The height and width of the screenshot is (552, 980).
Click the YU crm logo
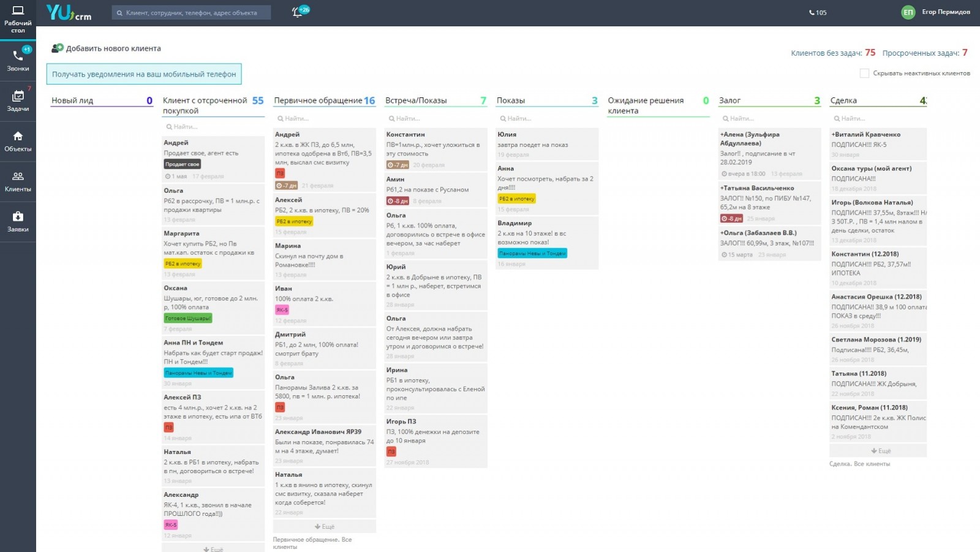point(69,12)
